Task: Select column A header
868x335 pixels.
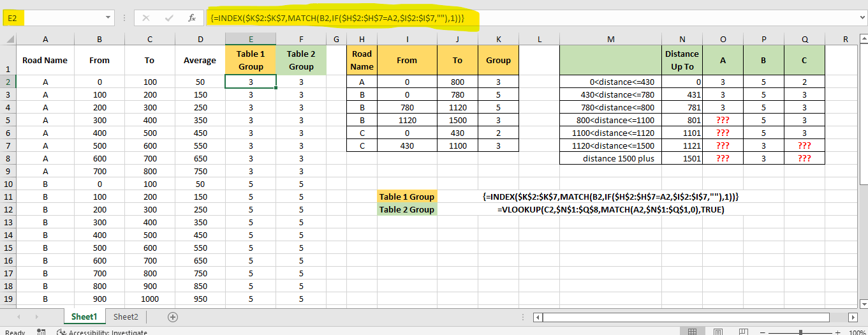Action: [45, 40]
